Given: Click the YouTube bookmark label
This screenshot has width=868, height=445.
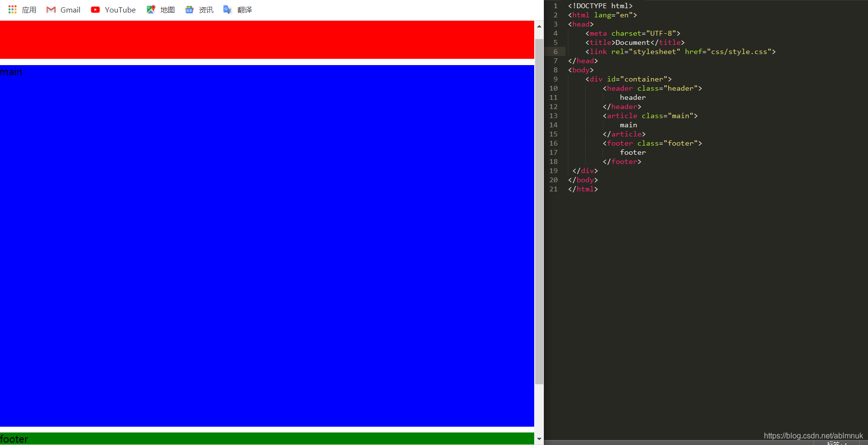Looking at the screenshot, I should click(x=120, y=10).
